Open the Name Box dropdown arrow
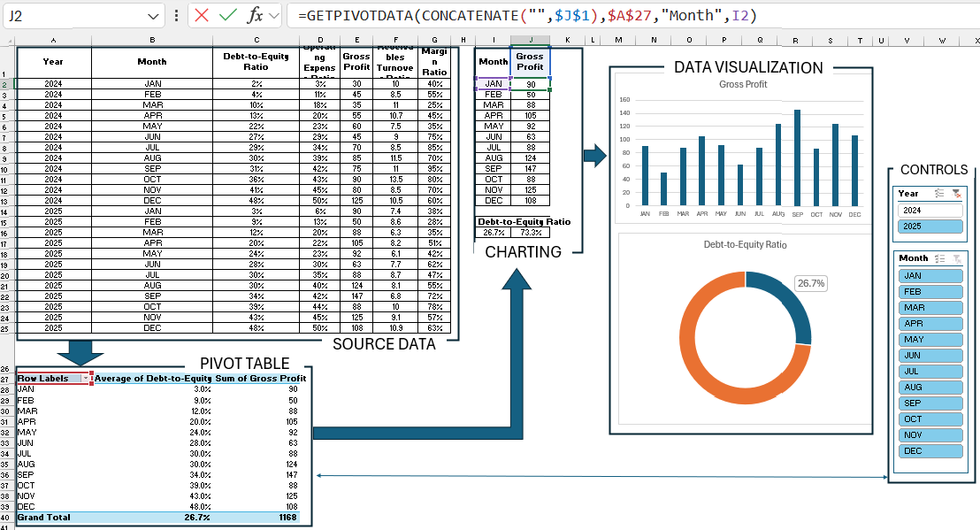The width and height of the screenshot is (980, 530). 154,15
